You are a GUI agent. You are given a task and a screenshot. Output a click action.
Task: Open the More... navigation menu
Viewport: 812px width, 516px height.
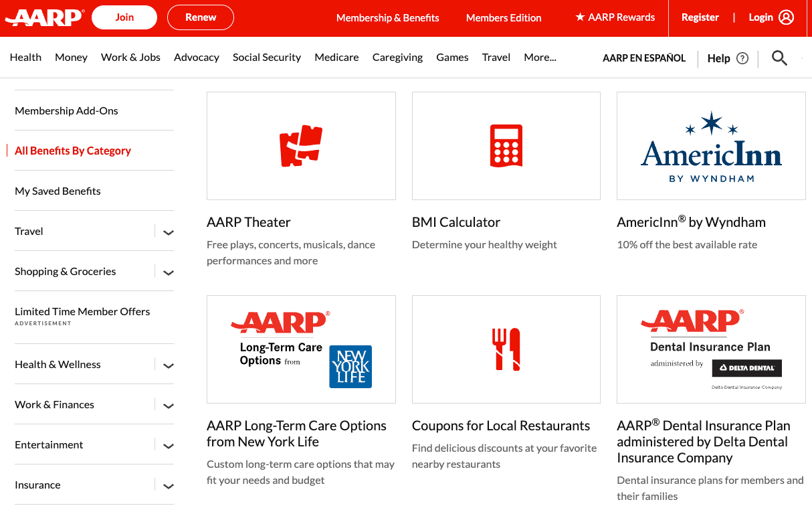[x=540, y=58]
